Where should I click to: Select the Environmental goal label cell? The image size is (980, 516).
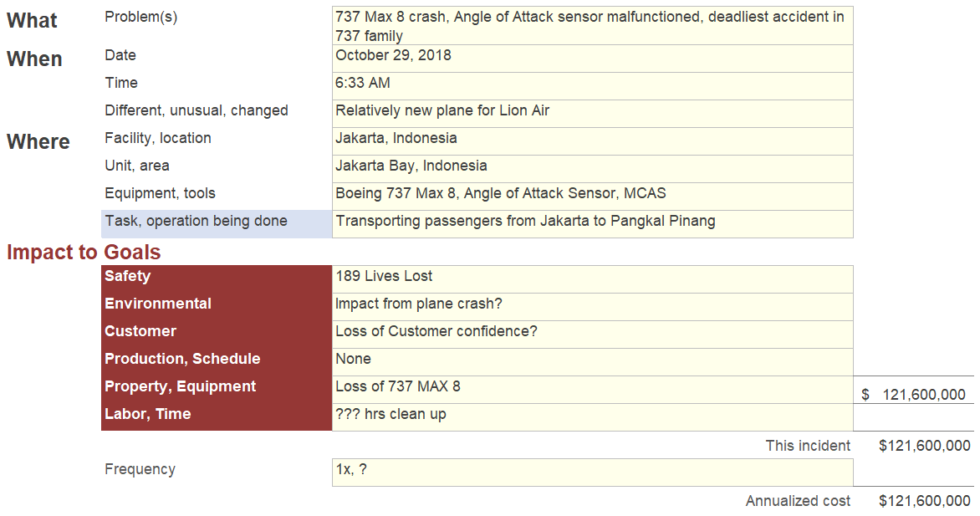click(216, 304)
